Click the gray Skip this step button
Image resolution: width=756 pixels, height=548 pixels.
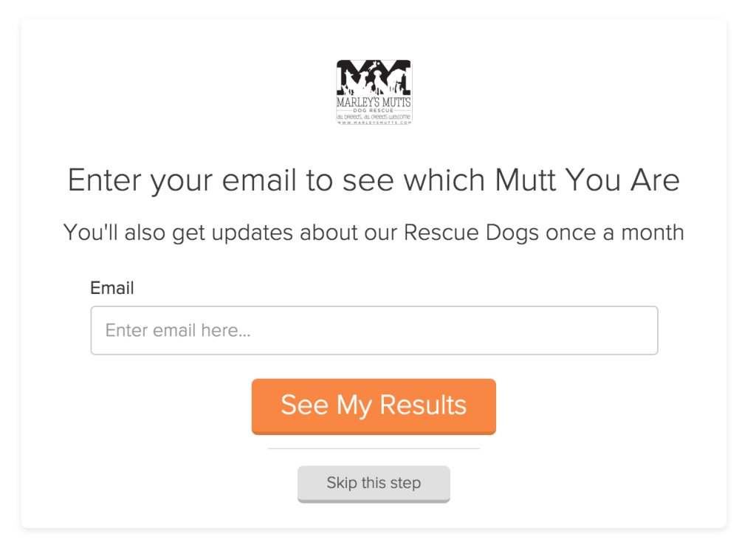(x=374, y=484)
